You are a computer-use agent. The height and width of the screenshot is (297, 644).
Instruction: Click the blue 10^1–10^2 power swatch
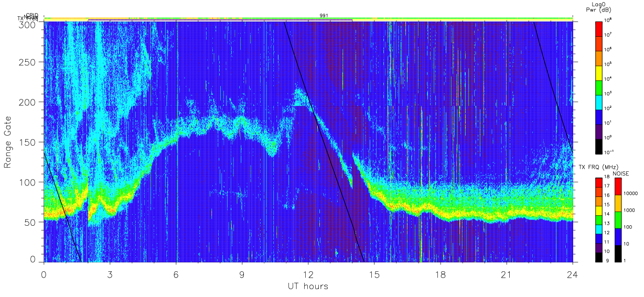599,116
